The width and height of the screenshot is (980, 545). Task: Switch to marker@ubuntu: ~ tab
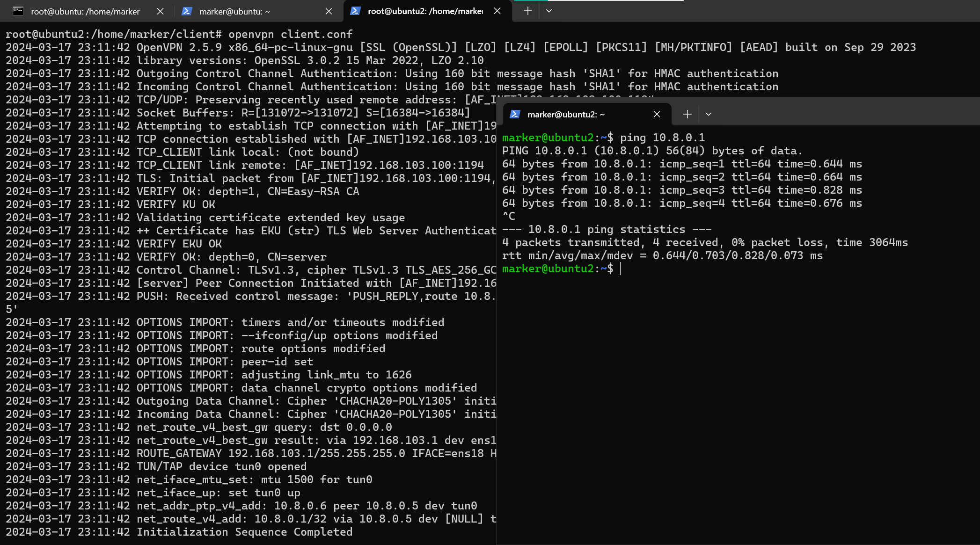(x=234, y=11)
